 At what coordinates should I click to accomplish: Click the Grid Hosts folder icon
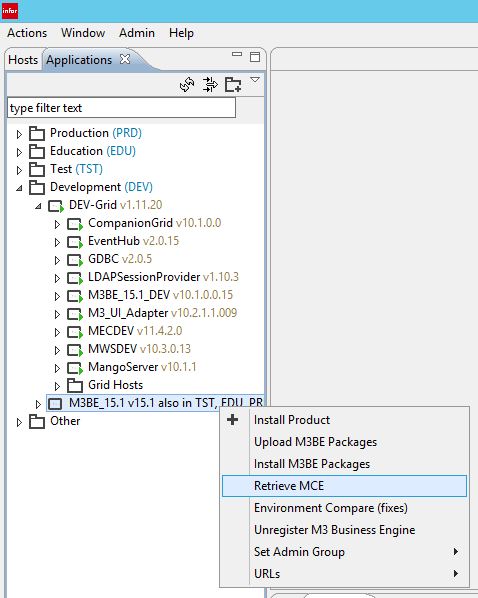pos(75,385)
